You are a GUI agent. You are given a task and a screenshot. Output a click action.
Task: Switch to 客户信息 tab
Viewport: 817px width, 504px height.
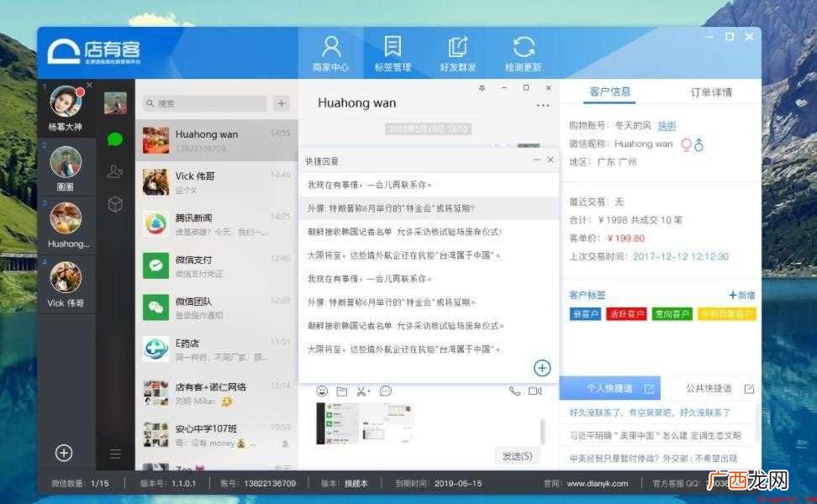click(610, 92)
